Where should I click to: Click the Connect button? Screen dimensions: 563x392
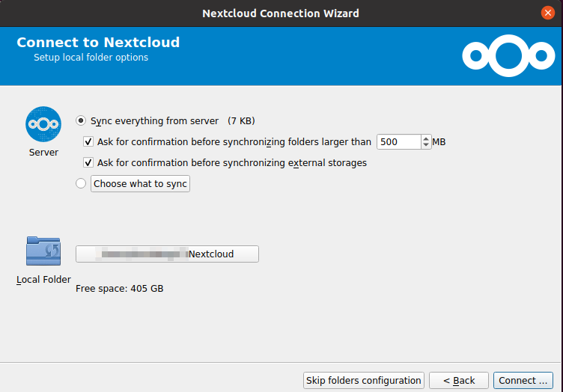coord(523,380)
